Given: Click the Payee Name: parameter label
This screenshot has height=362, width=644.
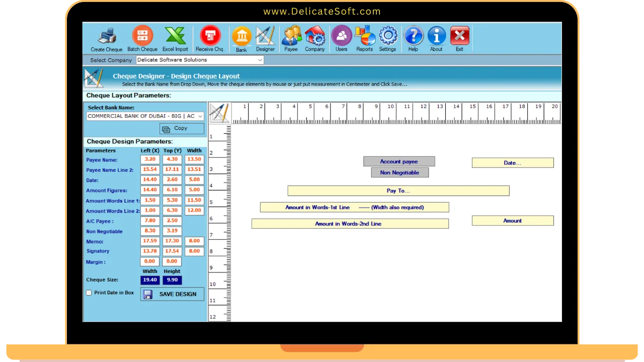Looking at the screenshot, I should (102, 160).
